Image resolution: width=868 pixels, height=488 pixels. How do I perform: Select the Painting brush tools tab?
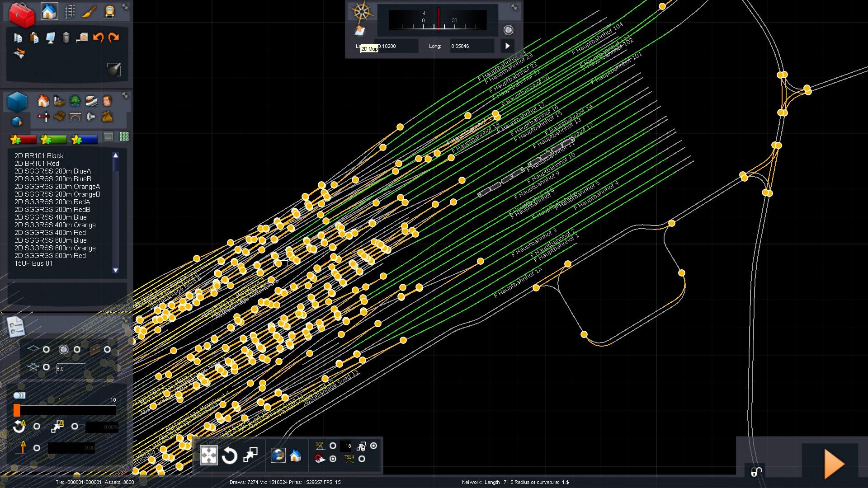90,11
